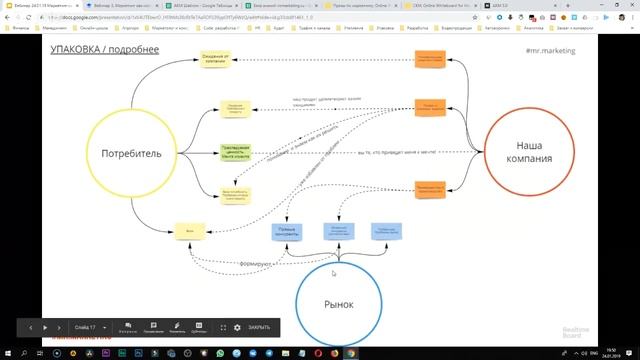This screenshot has width=640, height=360.
Task: Go to the previous slide arrow
Action: tap(30, 328)
